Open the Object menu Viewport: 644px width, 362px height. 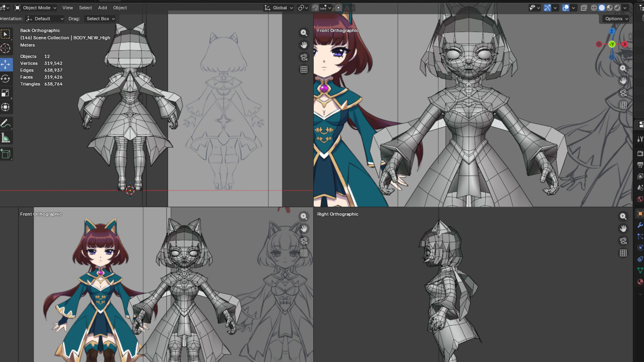click(x=120, y=8)
